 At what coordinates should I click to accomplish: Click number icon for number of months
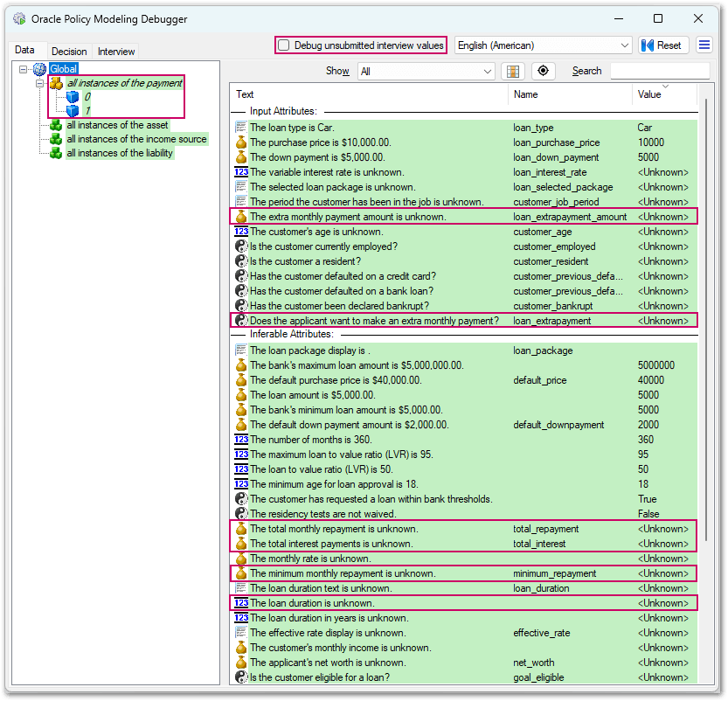coord(241,439)
